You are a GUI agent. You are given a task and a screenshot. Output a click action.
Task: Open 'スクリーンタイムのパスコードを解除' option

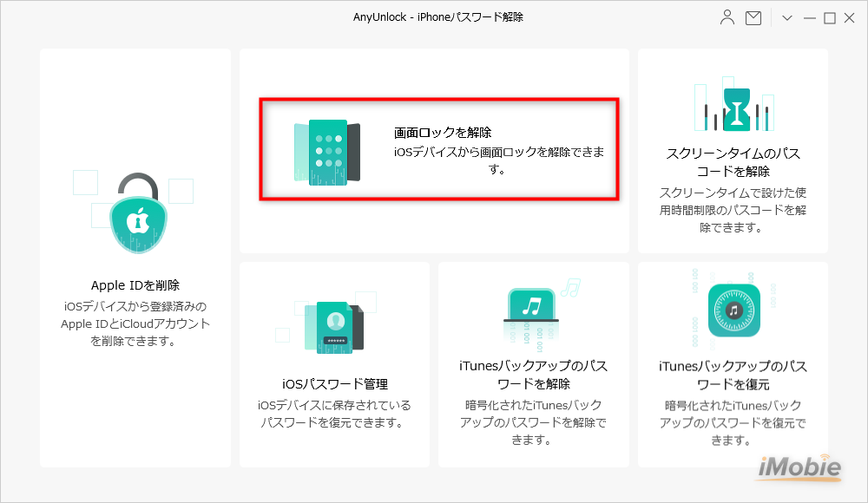tap(733, 162)
